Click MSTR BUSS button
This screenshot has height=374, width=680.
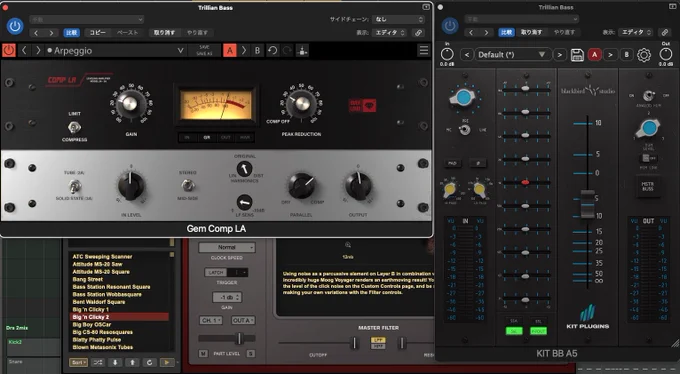coord(648,186)
